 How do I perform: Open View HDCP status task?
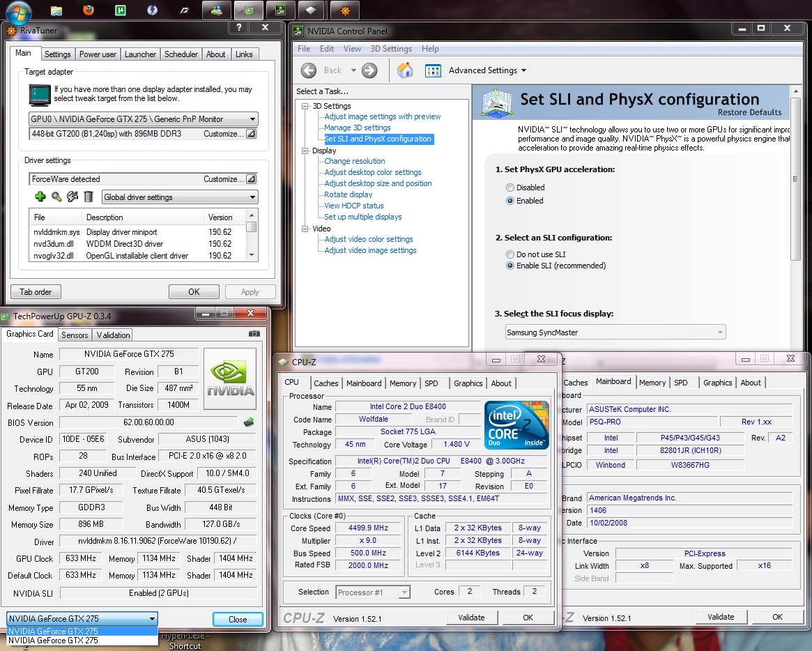tap(353, 206)
